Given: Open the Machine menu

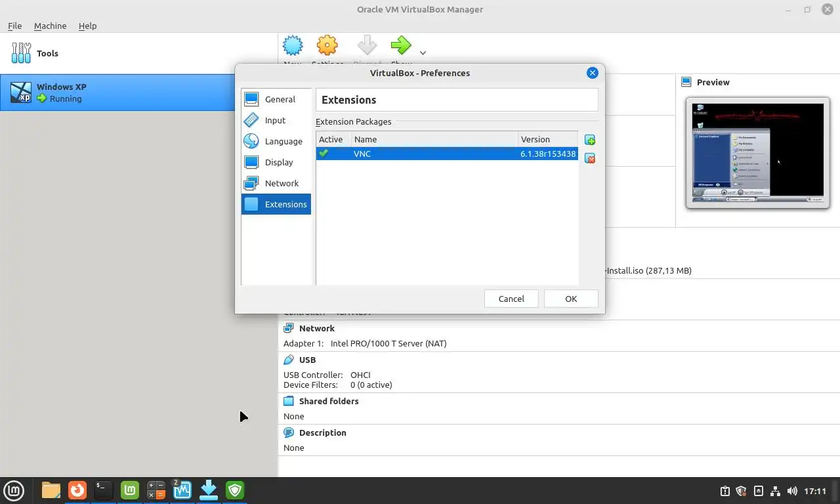Looking at the screenshot, I should click(50, 26).
